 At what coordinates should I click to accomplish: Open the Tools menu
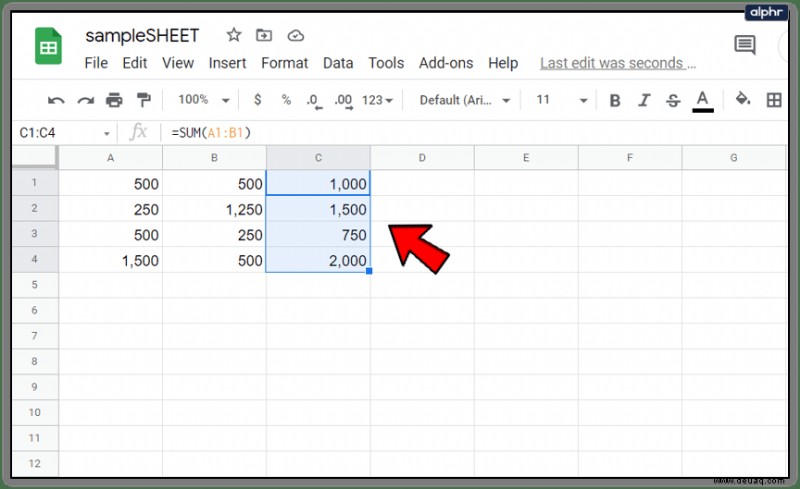point(386,63)
